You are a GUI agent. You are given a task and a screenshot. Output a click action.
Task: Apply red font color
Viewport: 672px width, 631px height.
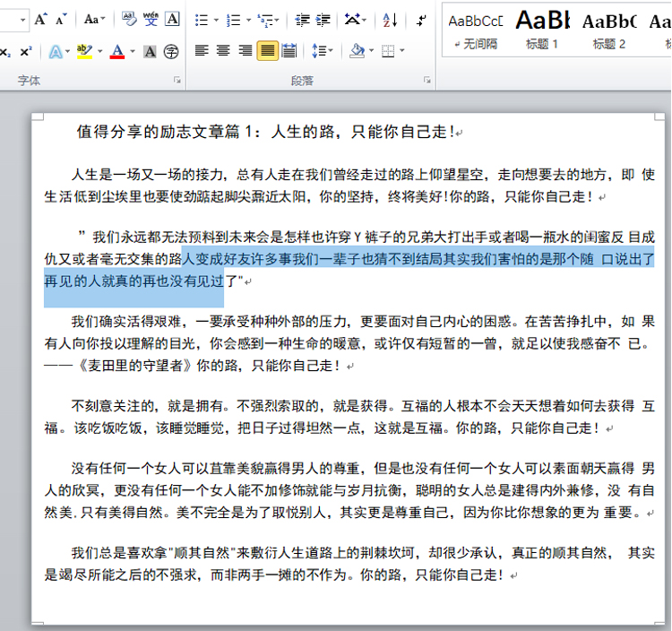point(117,51)
